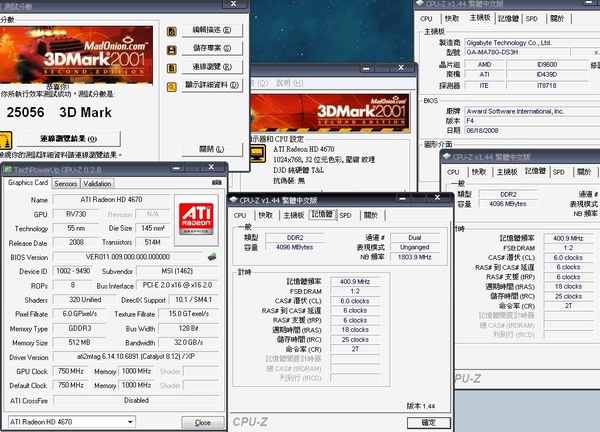Open the Sensors tab in GPU-Z
The image size is (600, 432).
66,184
